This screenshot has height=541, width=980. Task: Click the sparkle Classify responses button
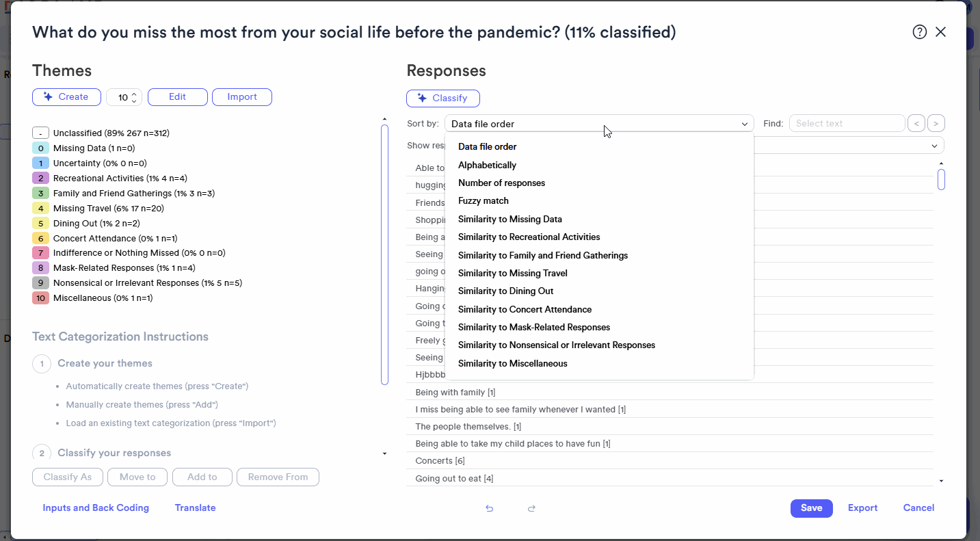point(443,98)
